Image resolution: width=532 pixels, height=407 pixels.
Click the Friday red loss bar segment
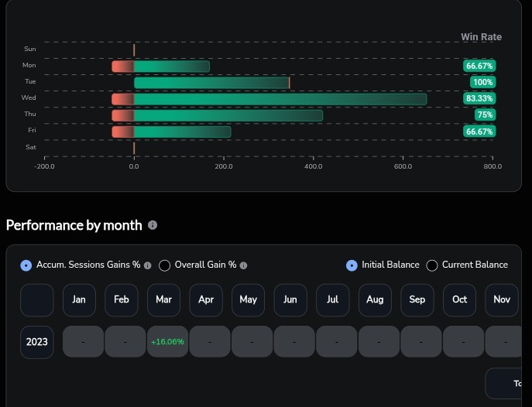(x=123, y=132)
